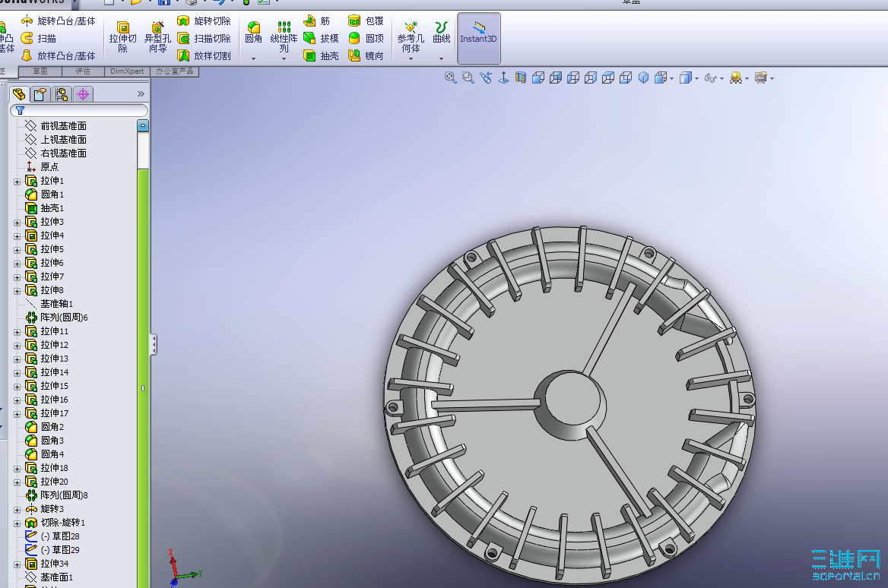Switch to Isometric view cube icon

643,77
